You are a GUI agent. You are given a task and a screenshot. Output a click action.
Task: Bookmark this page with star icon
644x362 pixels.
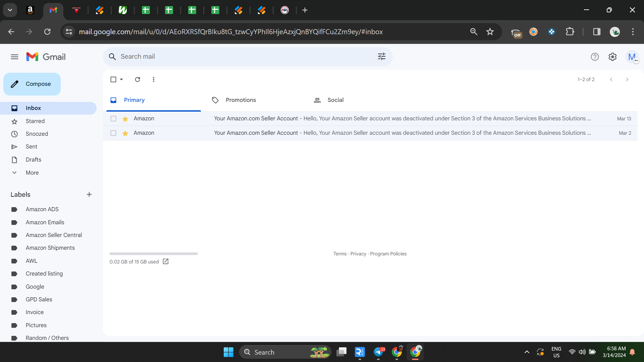pyautogui.click(x=490, y=32)
